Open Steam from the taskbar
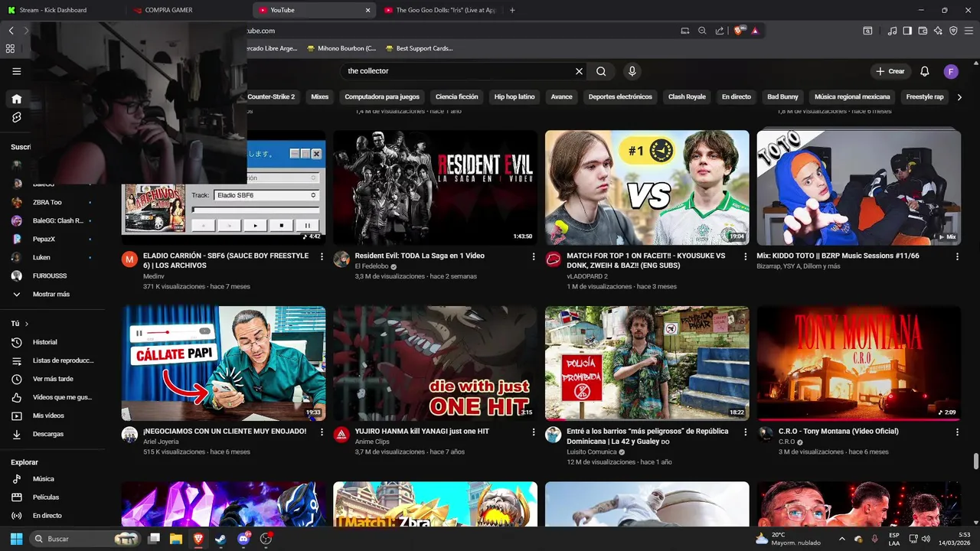 220,539
